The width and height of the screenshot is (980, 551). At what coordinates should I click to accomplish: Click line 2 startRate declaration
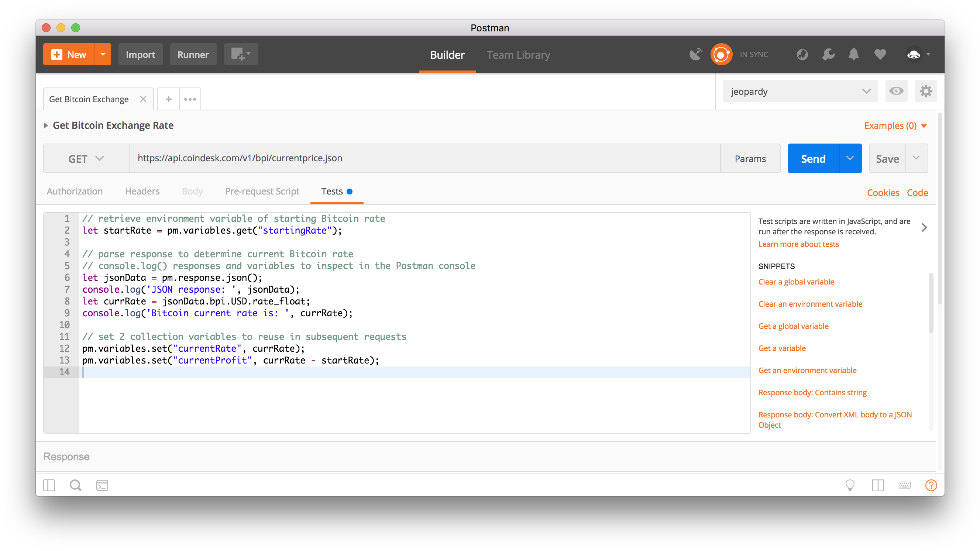(x=212, y=230)
